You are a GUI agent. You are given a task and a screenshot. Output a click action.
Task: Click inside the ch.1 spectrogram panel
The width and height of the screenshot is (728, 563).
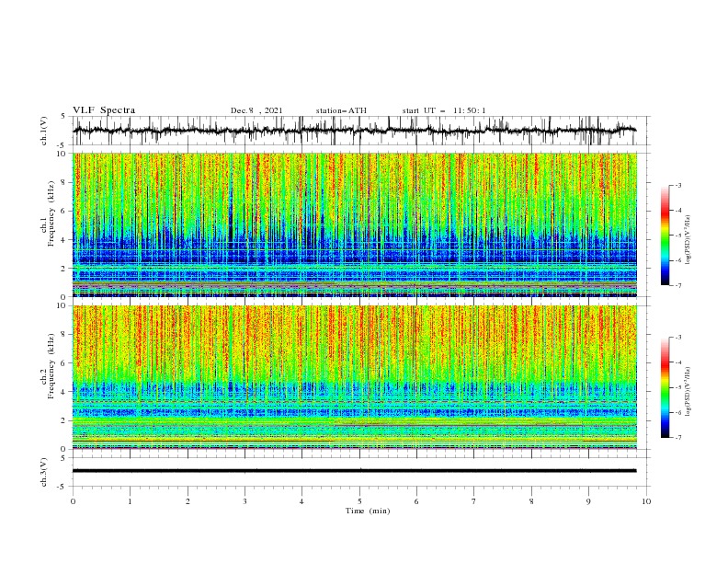point(355,224)
